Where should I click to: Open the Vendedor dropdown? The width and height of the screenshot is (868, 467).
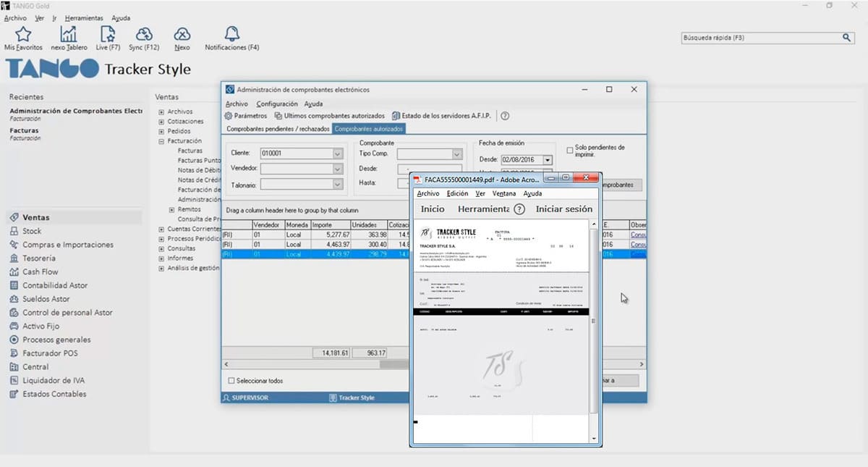click(337, 169)
